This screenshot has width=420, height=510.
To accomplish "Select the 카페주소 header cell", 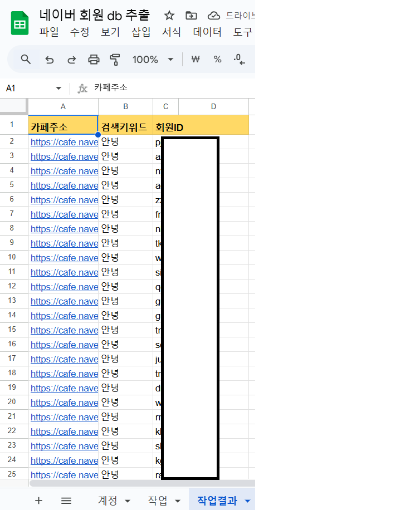I will tap(63, 125).
